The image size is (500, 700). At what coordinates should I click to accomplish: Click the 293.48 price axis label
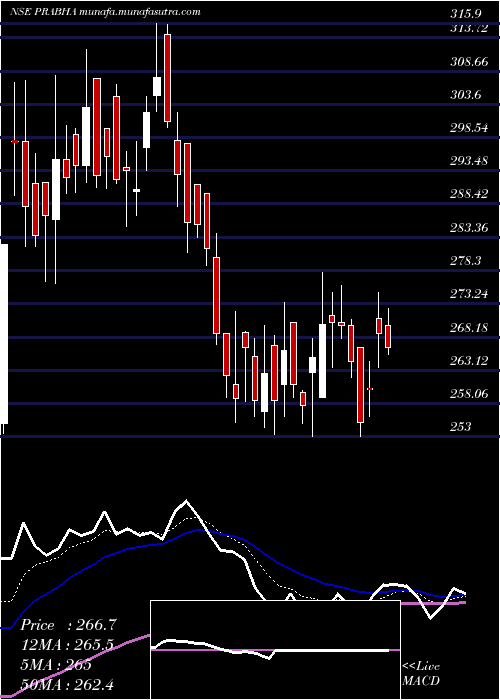tap(469, 162)
